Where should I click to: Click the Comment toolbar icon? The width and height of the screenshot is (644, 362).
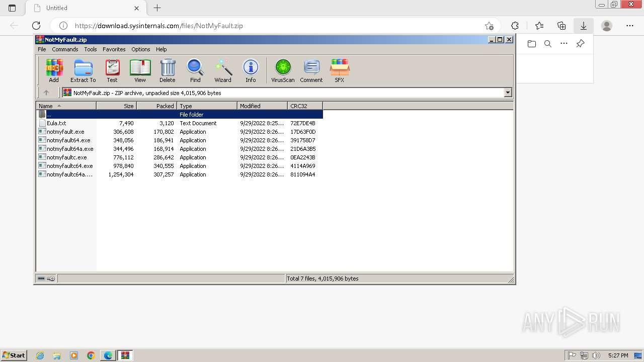[311, 70]
